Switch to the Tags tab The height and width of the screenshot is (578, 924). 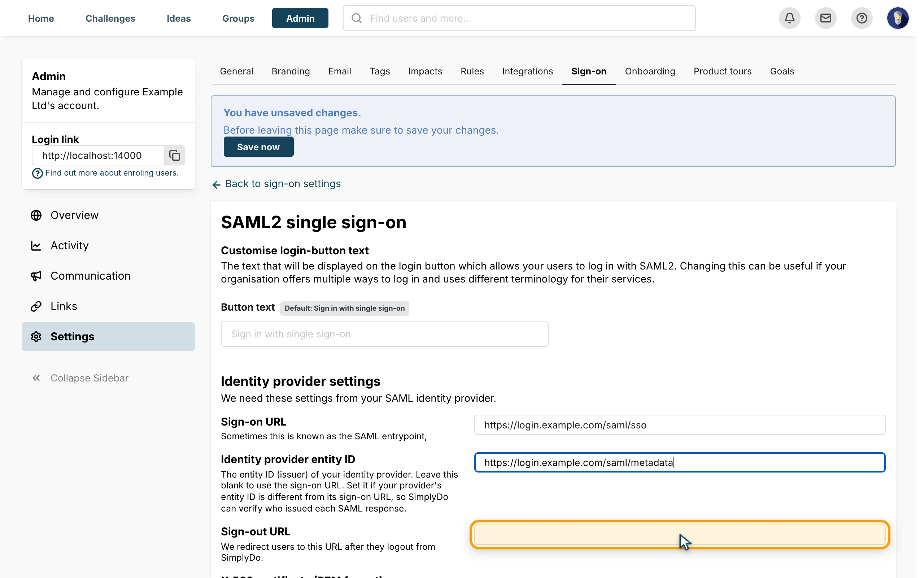[380, 72]
